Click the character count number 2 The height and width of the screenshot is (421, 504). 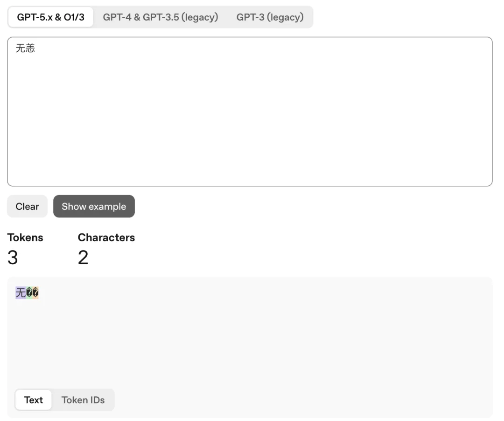click(83, 258)
